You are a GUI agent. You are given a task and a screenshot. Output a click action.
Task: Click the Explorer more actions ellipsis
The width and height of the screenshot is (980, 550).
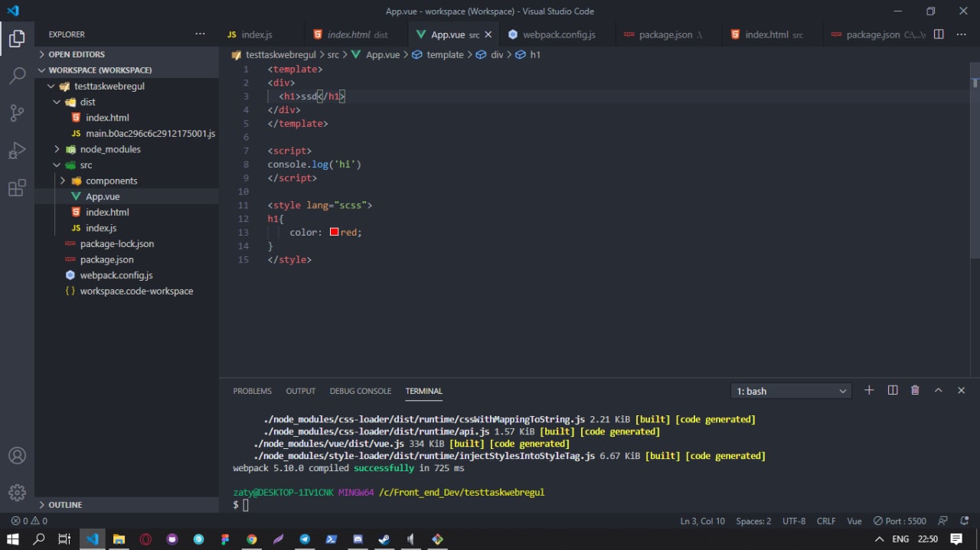[200, 34]
